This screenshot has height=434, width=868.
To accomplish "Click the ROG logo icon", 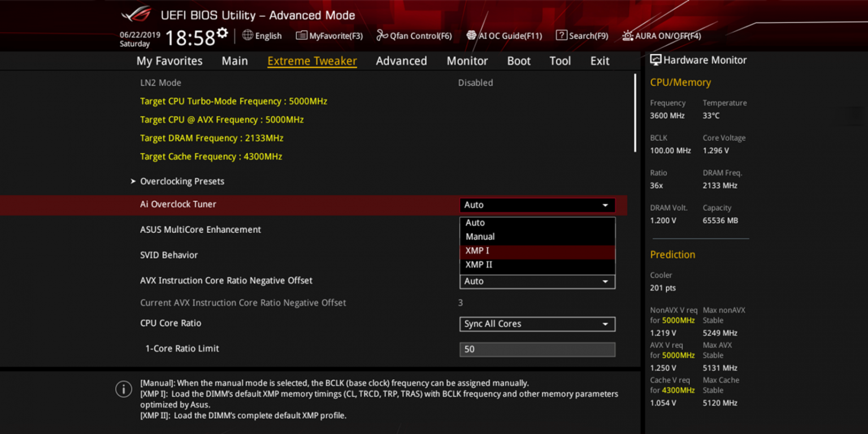I will 136,14.
